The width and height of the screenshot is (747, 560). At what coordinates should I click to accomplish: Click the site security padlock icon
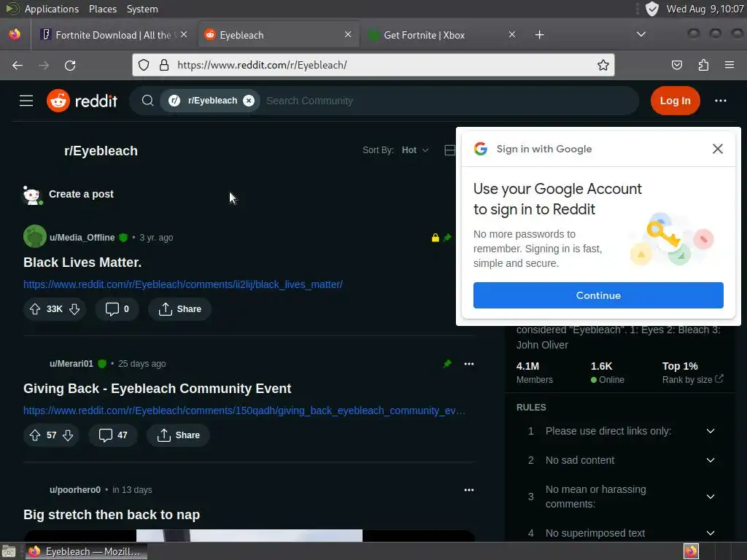pos(164,65)
